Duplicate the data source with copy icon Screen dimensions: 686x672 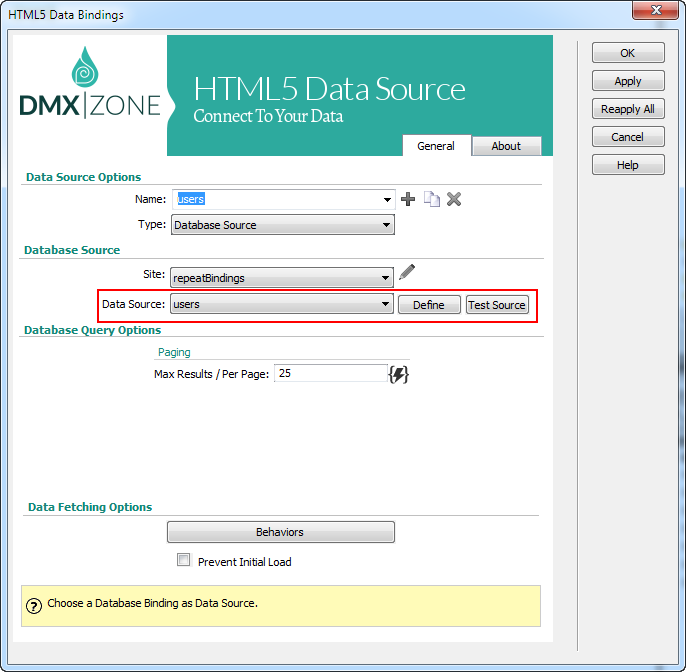pyautogui.click(x=431, y=199)
